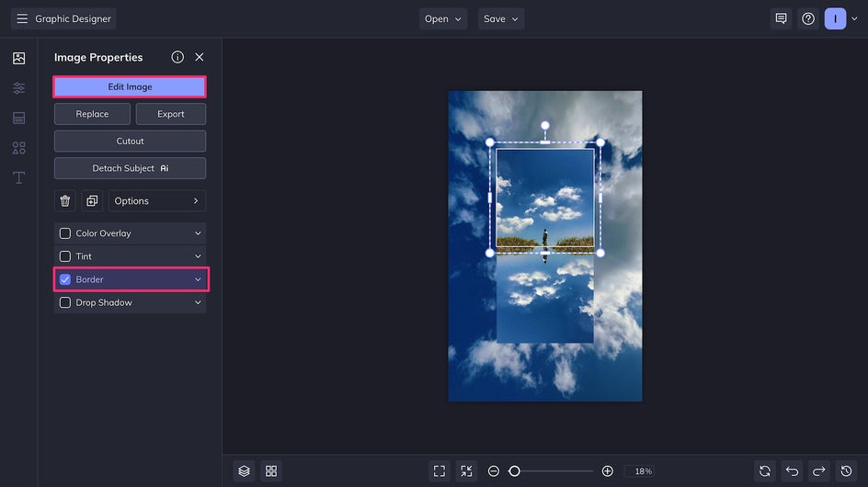The image size is (868, 487).
Task: Zoom in with the plus icon
Action: click(607, 471)
